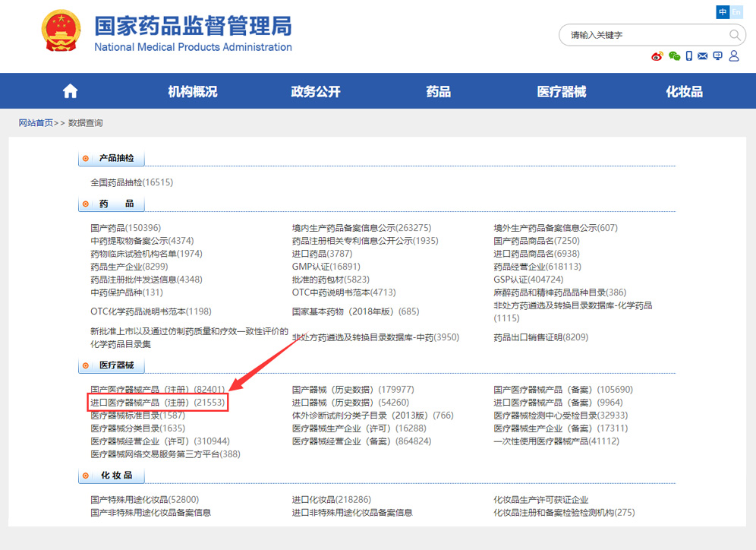Click the 医疗器械 section header
The image size is (756, 550).
(116, 365)
